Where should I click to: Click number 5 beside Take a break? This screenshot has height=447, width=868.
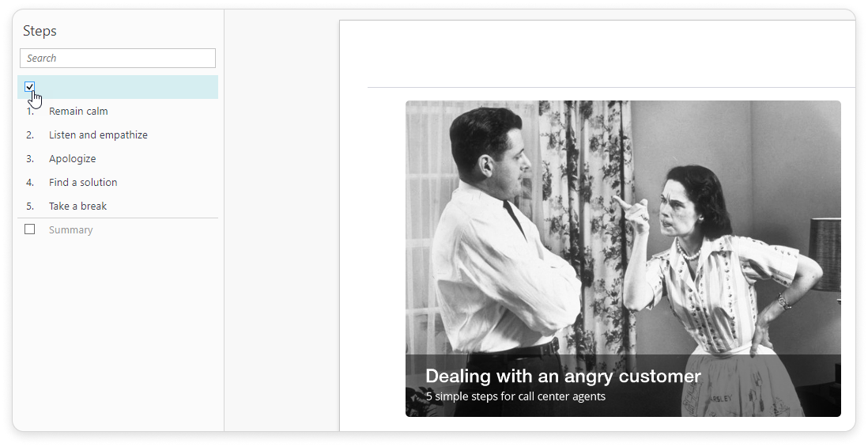pos(30,206)
